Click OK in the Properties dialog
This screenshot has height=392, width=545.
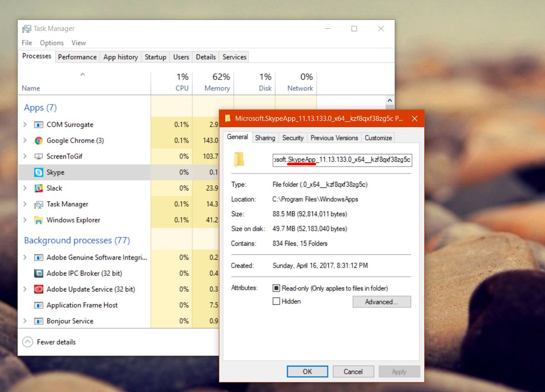tap(307, 372)
